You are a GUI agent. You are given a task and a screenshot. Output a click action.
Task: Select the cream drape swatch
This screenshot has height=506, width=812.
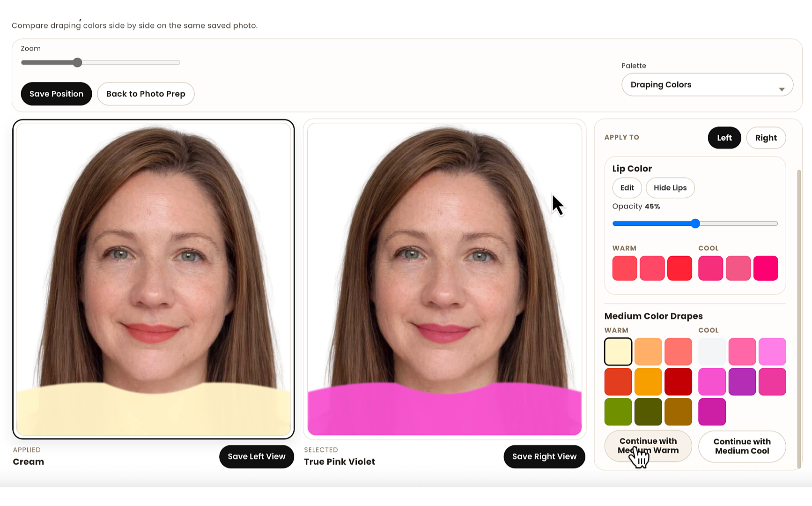[618, 351]
